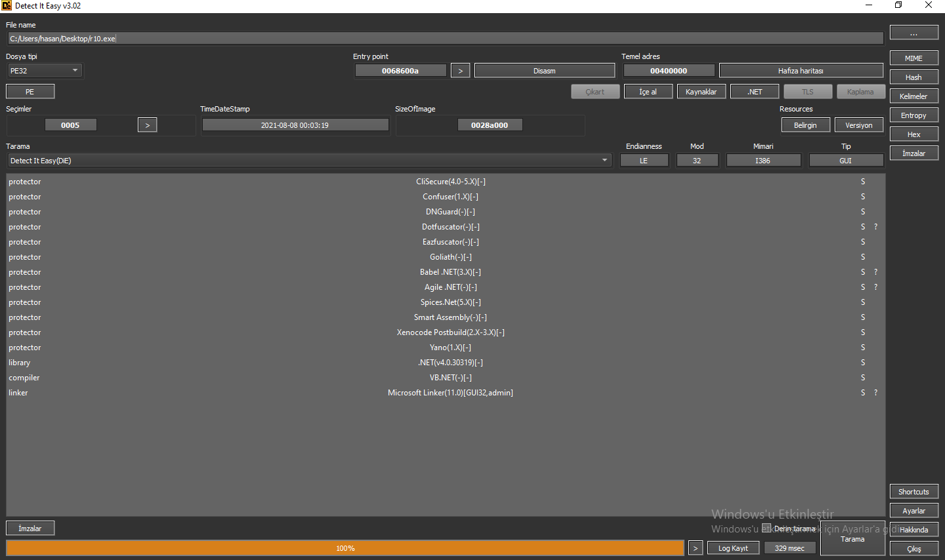Click the Mimari I386 field
The height and width of the screenshot is (560, 945).
[x=763, y=161]
